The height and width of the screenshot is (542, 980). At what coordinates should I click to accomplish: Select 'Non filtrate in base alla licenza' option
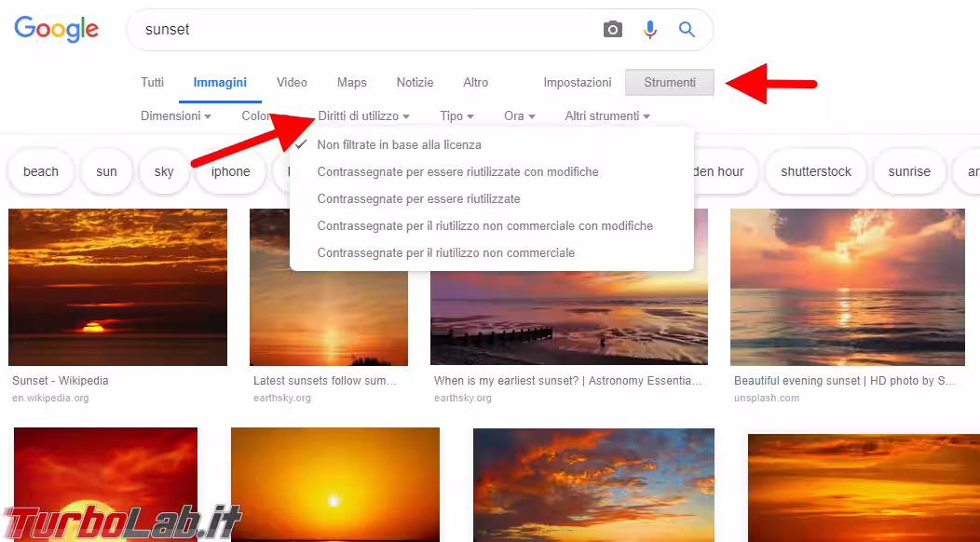(x=399, y=145)
